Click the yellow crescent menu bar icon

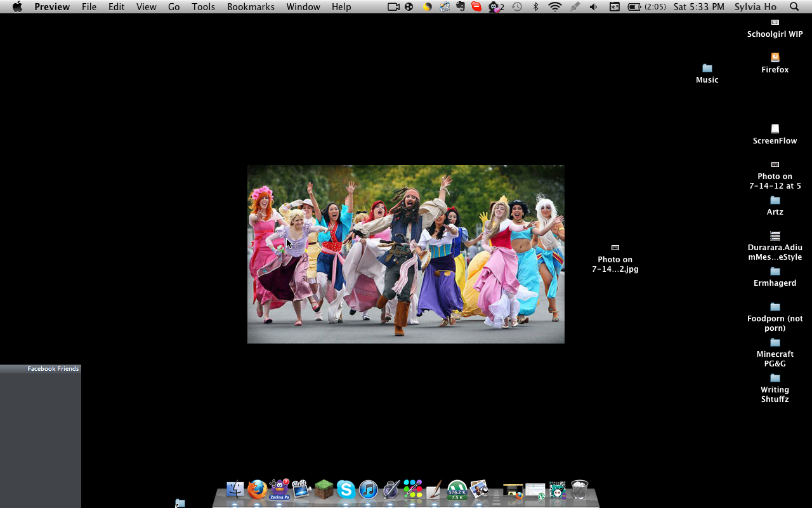tap(427, 7)
